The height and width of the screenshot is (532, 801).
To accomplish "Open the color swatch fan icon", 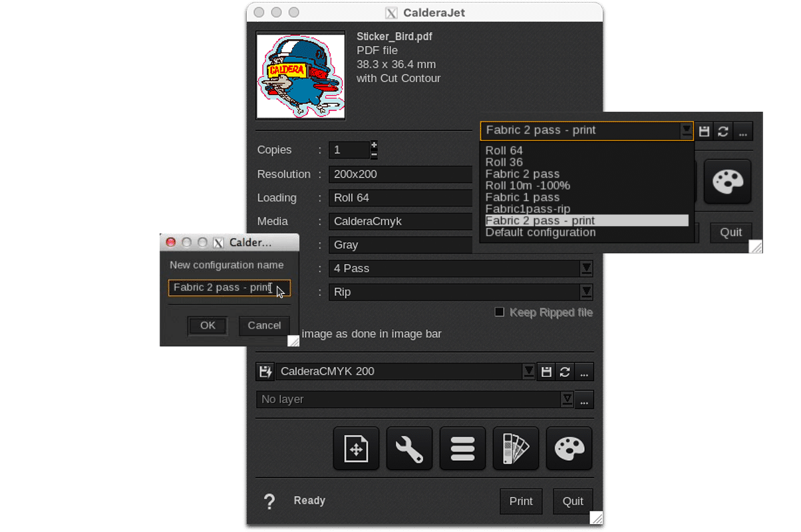I will [516, 449].
